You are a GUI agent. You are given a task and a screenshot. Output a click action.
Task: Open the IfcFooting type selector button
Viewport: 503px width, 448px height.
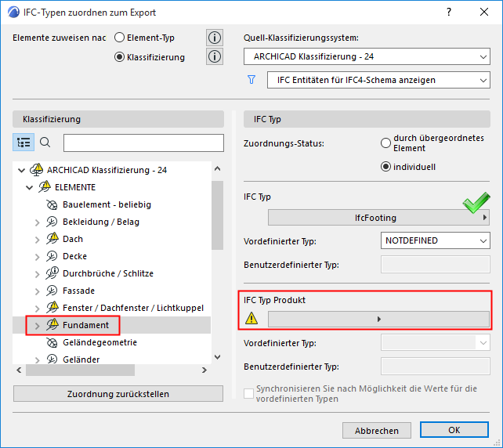point(378,218)
